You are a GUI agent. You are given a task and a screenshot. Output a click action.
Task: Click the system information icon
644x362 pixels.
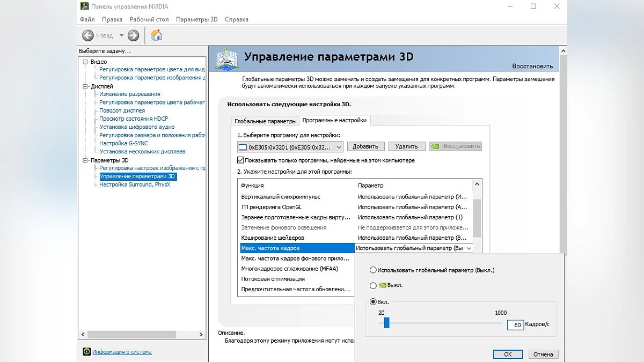[86, 352]
